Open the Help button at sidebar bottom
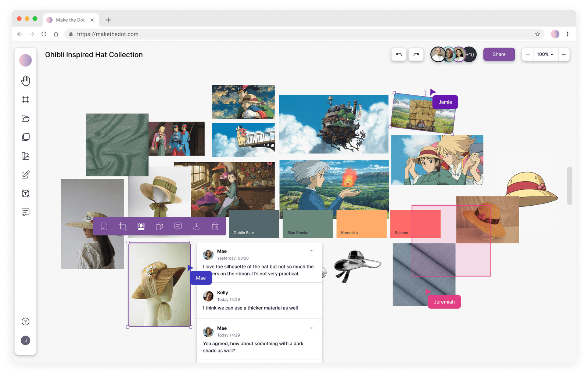 [25, 321]
